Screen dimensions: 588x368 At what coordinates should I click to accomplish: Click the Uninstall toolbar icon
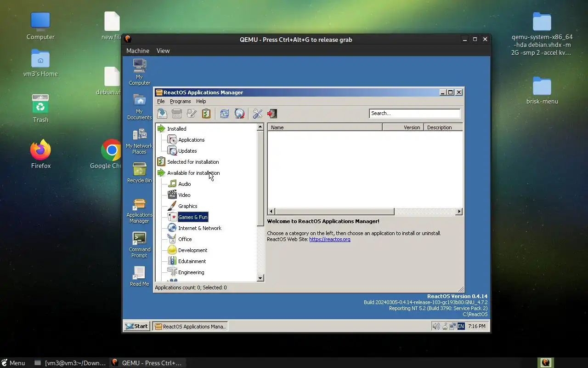177,114
